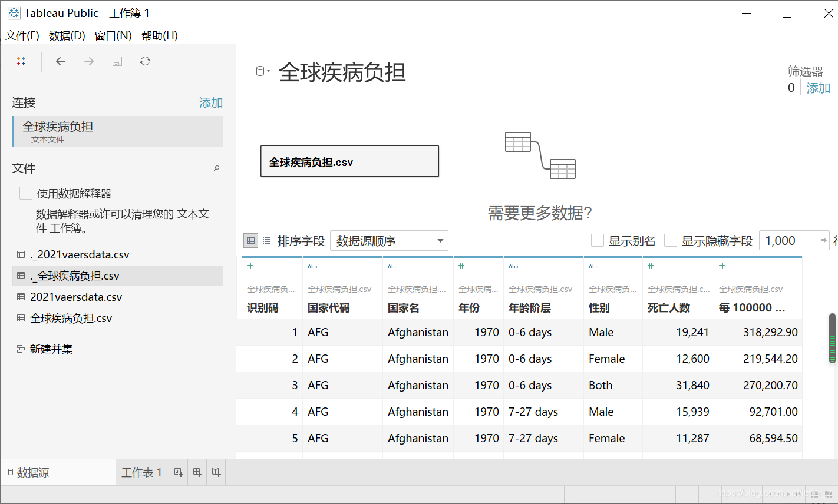Toggle the 显示隐藏字段 checkbox
Screen dimensions: 838x504
(x=671, y=240)
